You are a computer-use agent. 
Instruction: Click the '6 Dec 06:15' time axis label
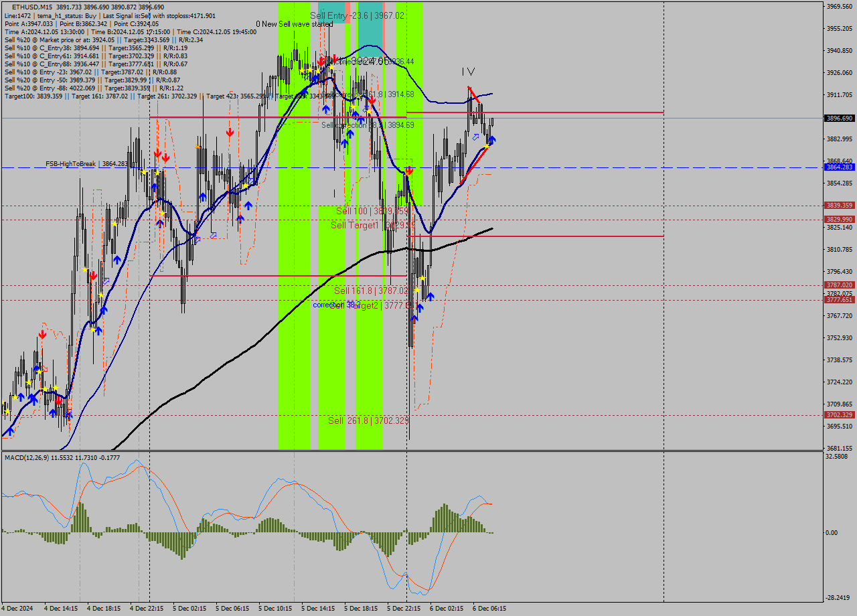489,609
